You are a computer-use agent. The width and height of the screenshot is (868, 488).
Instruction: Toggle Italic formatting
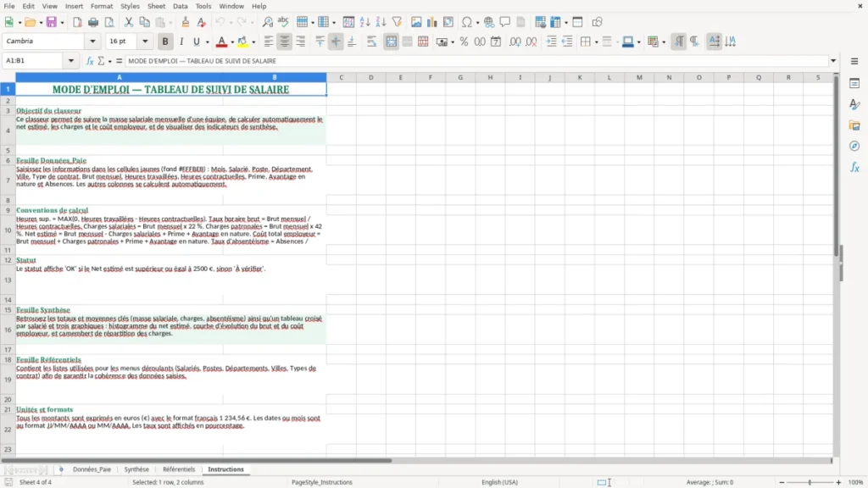tap(181, 42)
